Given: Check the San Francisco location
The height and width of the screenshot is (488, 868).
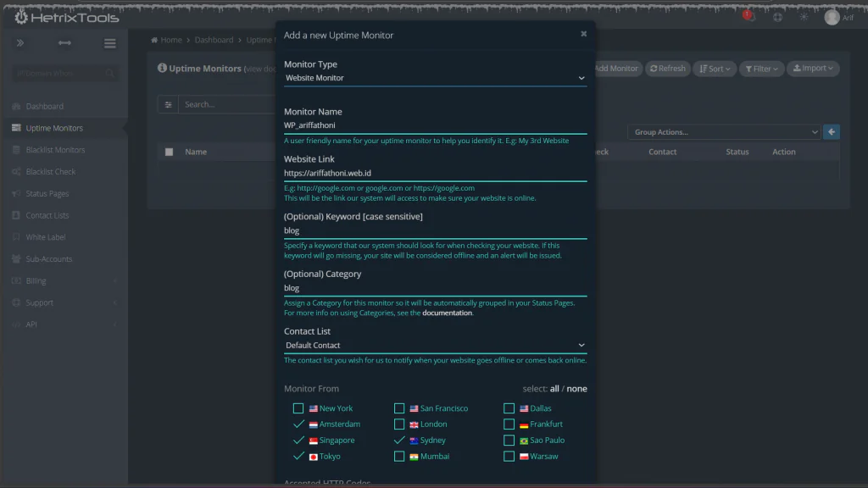Looking at the screenshot, I should [399, 408].
